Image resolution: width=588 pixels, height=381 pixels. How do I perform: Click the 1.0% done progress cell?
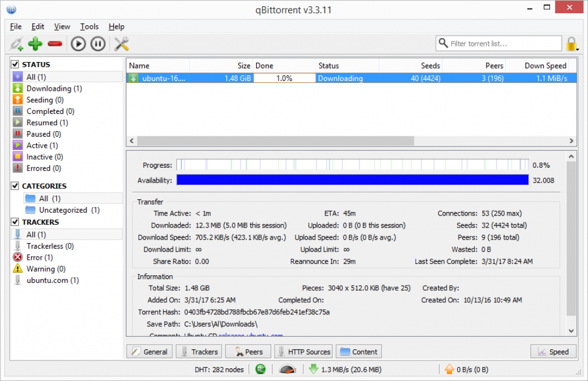click(284, 78)
